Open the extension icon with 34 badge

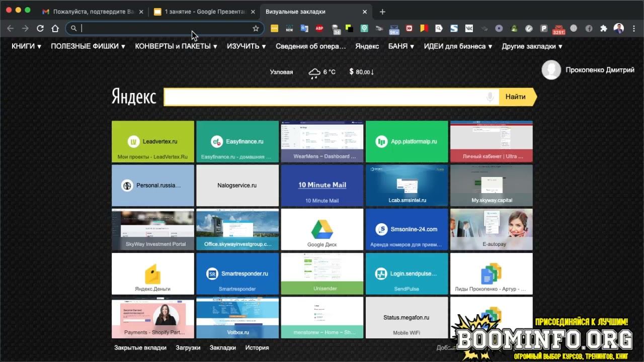point(336,29)
